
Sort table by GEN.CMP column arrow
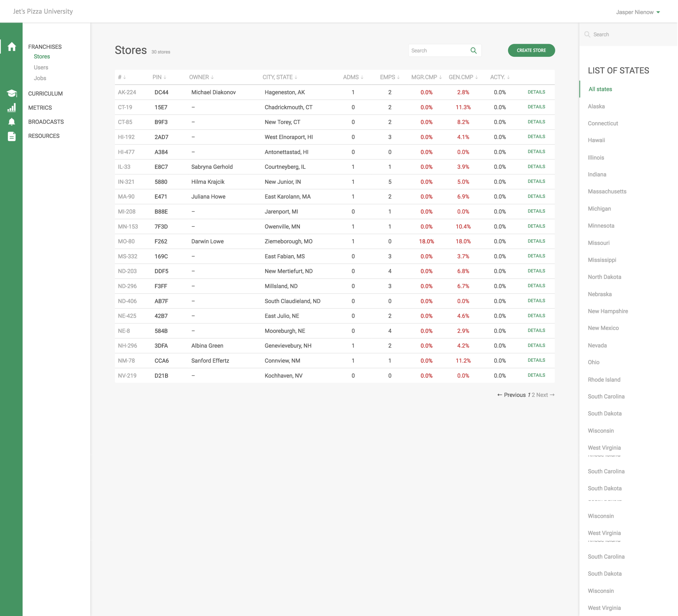(477, 77)
